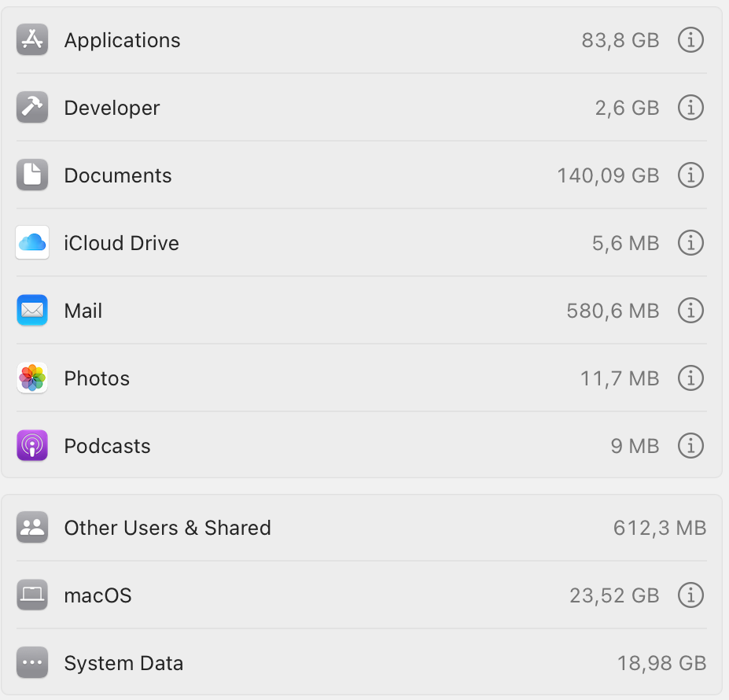Show info for Developer storage

tap(690, 108)
